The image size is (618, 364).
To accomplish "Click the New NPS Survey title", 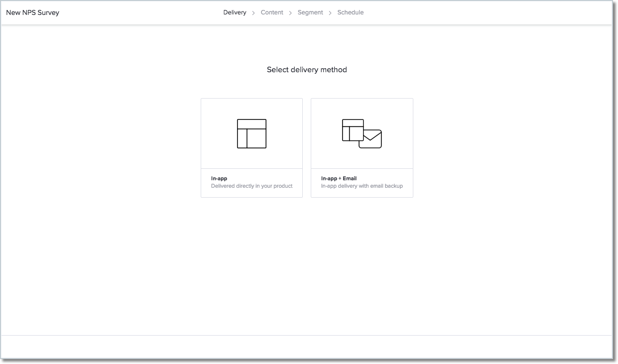I will 32,12.
